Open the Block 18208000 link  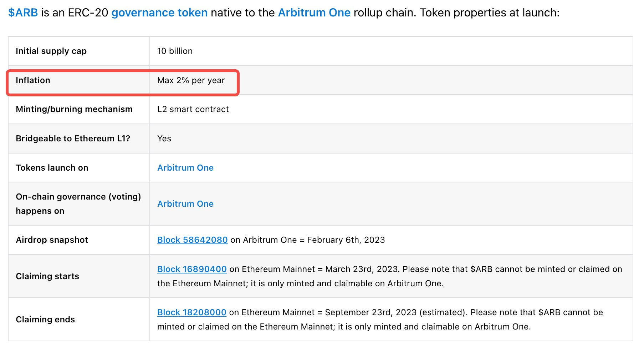click(192, 312)
